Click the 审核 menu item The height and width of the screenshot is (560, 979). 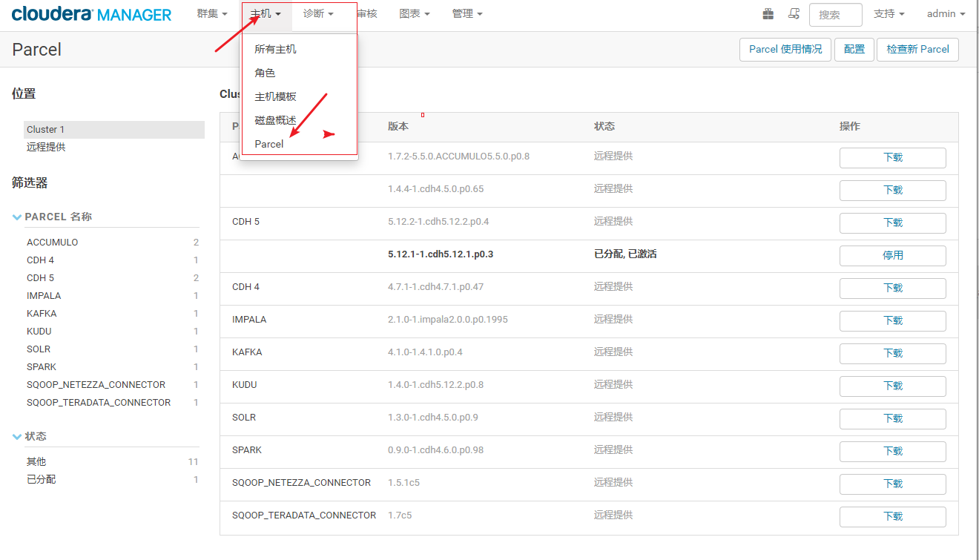pyautogui.click(x=367, y=14)
